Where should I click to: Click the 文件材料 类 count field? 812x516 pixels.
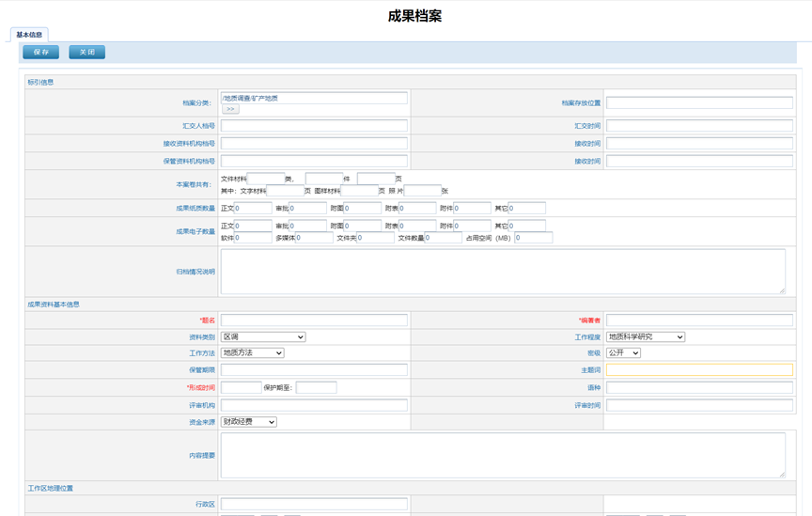(266, 179)
